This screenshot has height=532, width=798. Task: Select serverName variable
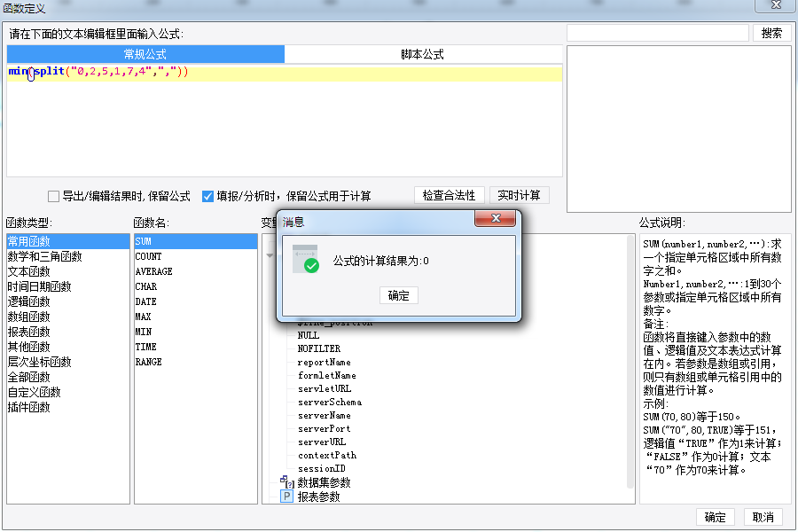[325, 415]
